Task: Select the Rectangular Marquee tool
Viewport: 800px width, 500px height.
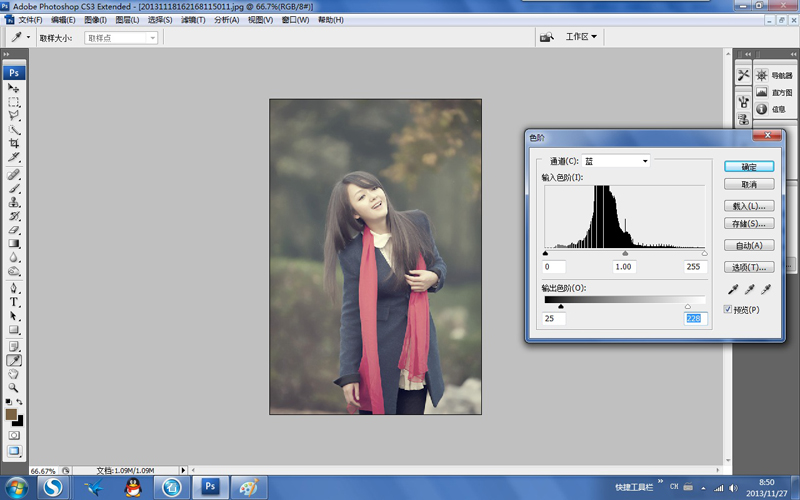Action: point(13,102)
